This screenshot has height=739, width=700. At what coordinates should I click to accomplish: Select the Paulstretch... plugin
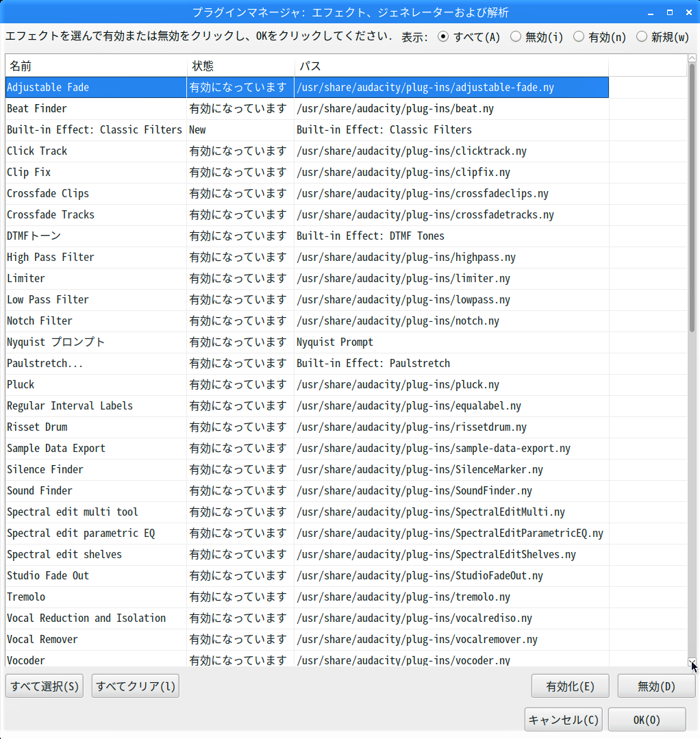coord(45,363)
